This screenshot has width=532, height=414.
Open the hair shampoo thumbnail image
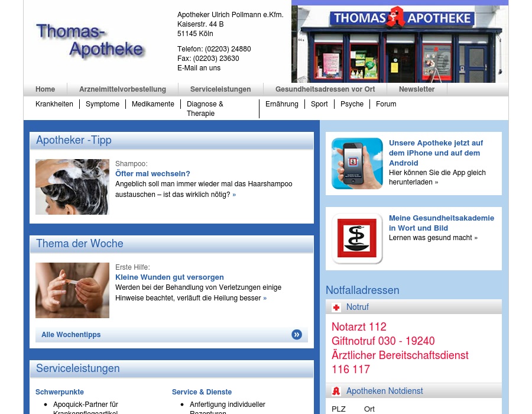(x=72, y=187)
